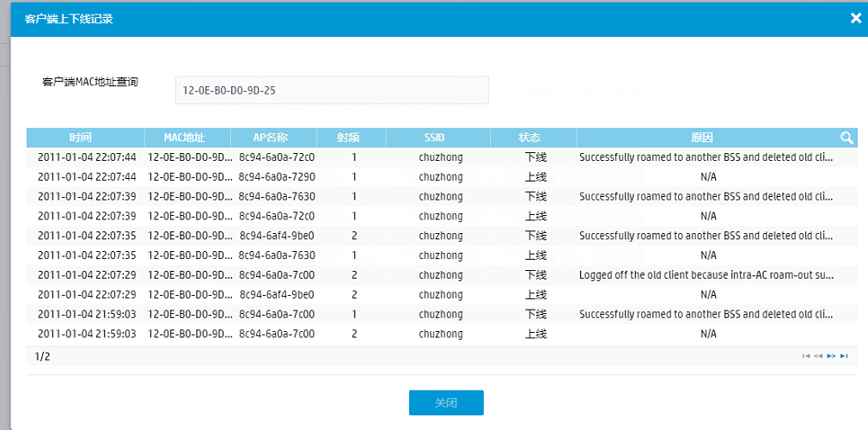The height and width of the screenshot is (430, 868).
Task: Select time cell of 22:07:44 上线 row
Action: pyautogui.click(x=87, y=177)
